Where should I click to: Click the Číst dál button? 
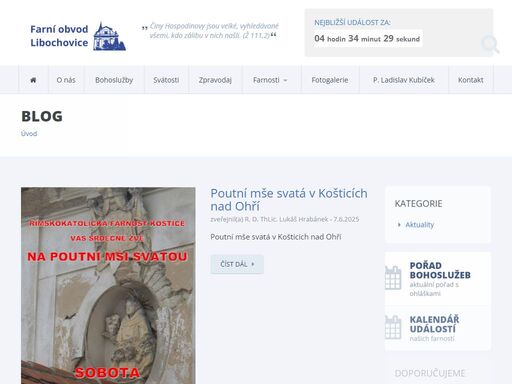click(237, 264)
